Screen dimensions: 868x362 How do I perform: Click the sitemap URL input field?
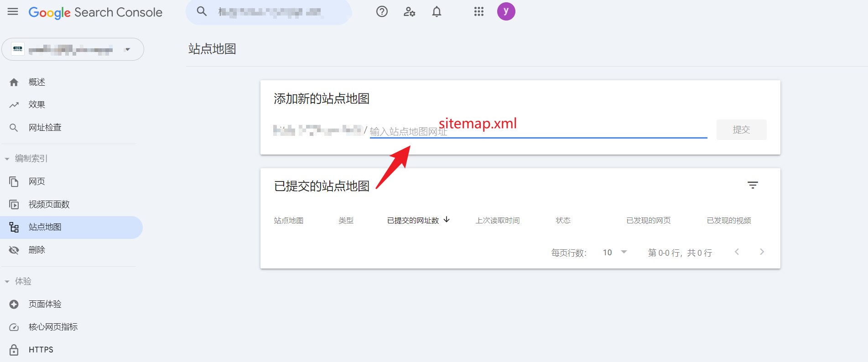[x=538, y=131]
